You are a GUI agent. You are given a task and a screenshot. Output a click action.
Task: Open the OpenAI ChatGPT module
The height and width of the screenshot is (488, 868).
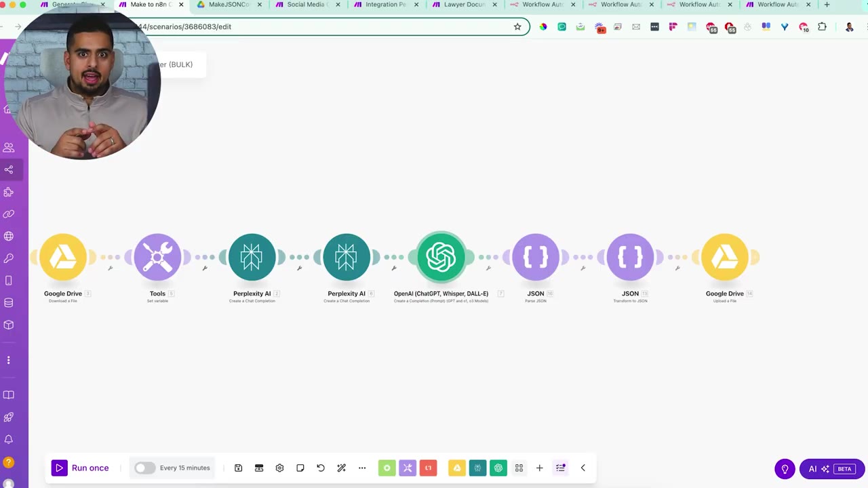pos(441,257)
